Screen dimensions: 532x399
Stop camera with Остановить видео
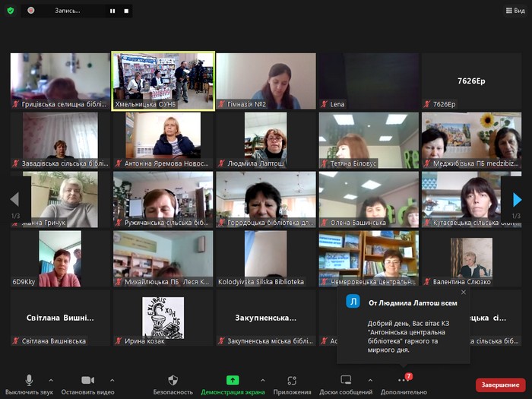88,385
